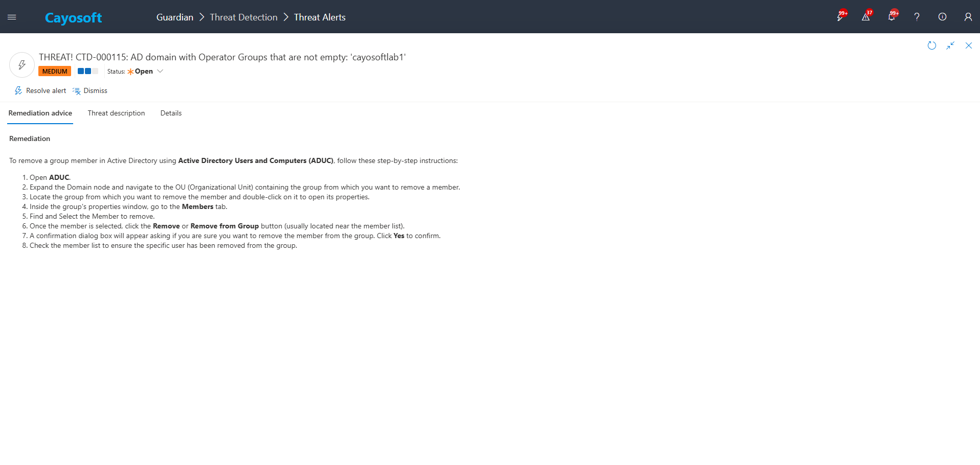This screenshot has height=465, width=980.
Task: Collapse the alert panel using arrows icon
Action: [950, 45]
